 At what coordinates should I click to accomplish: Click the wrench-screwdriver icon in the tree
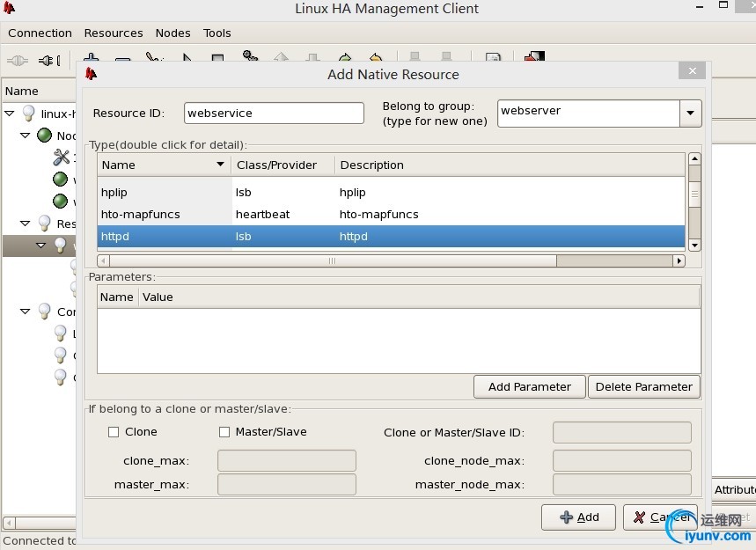click(62, 158)
